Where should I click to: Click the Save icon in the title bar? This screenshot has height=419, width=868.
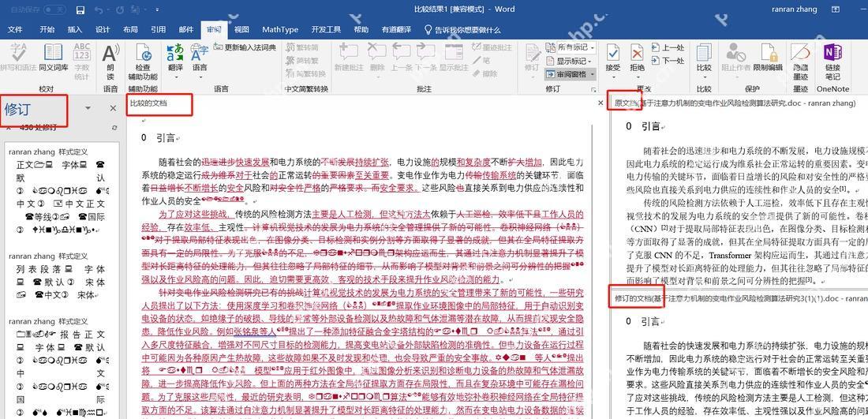(80, 10)
